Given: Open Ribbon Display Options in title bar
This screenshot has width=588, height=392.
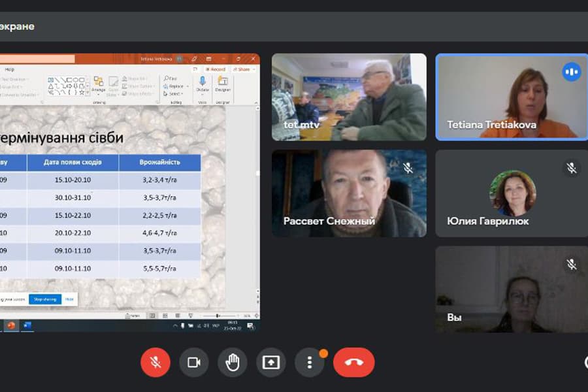Looking at the screenshot, I should pyautogui.click(x=208, y=59).
